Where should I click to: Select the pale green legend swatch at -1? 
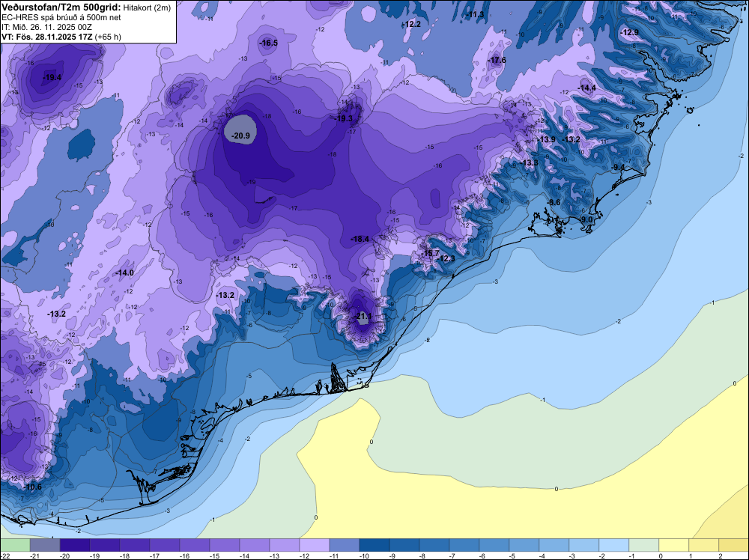644,545
